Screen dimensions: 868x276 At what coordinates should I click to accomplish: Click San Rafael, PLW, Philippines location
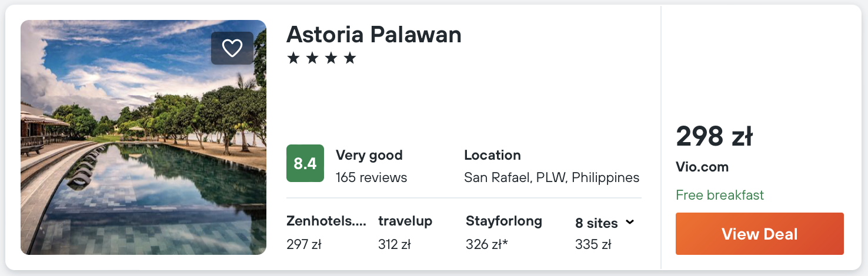551,177
